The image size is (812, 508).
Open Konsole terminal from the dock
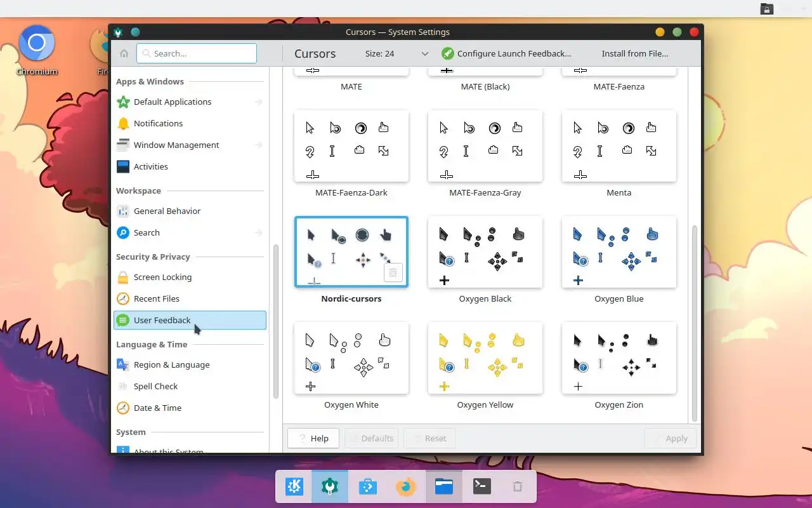point(482,487)
